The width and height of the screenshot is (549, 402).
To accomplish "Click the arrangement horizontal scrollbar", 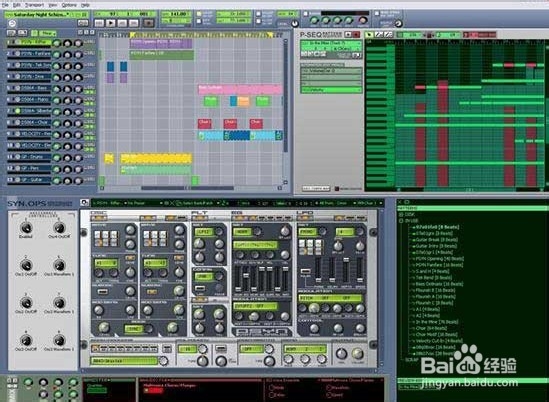I will coord(187,188).
